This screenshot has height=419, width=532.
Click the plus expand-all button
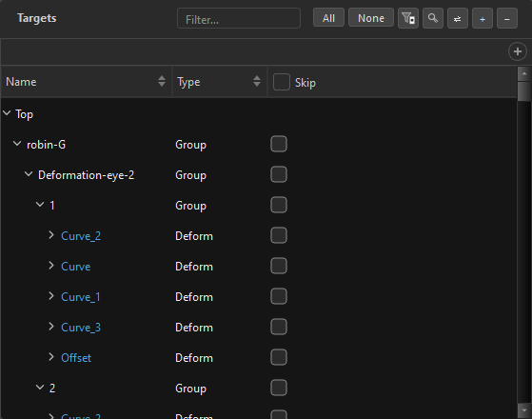[x=483, y=18]
